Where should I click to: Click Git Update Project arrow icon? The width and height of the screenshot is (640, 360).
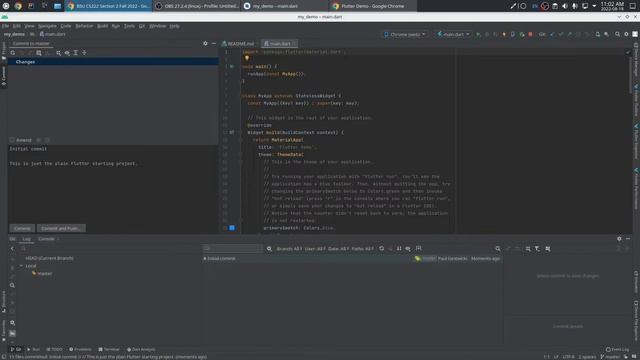pyautogui.click(x=552, y=34)
